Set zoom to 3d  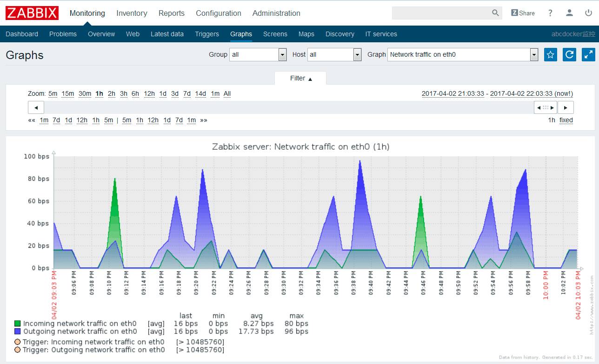[x=175, y=93]
